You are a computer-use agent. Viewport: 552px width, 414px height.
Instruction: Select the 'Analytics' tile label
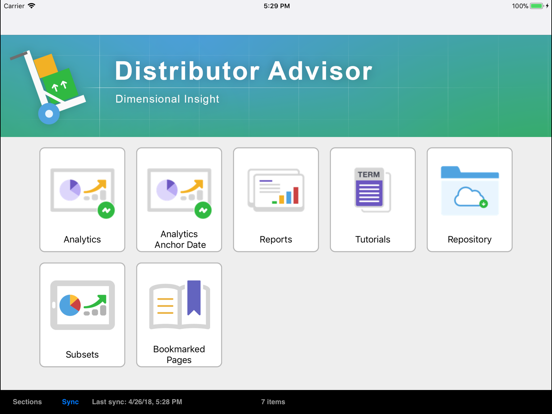[x=82, y=239]
